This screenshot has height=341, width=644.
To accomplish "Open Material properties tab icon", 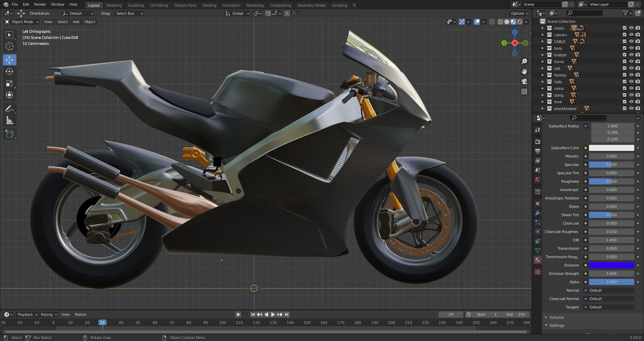I will click(x=537, y=260).
